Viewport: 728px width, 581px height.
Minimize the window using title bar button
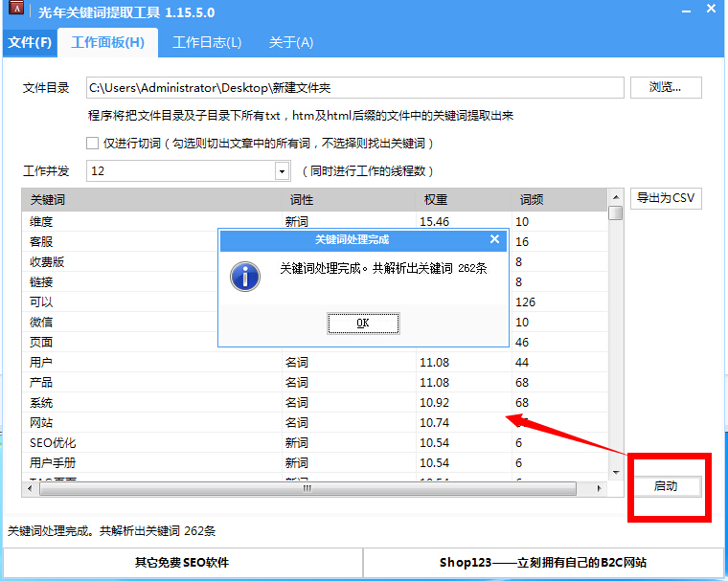click(x=685, y=11)
